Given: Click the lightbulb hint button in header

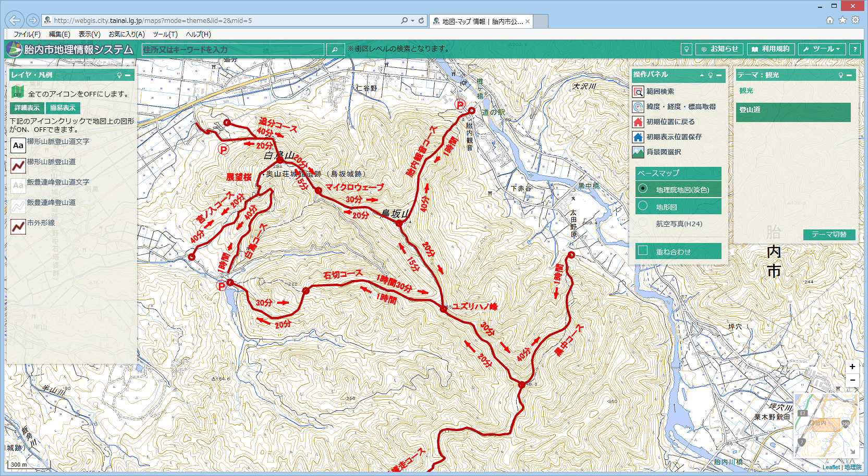Looking at the screenshot, I should [687, 49].
